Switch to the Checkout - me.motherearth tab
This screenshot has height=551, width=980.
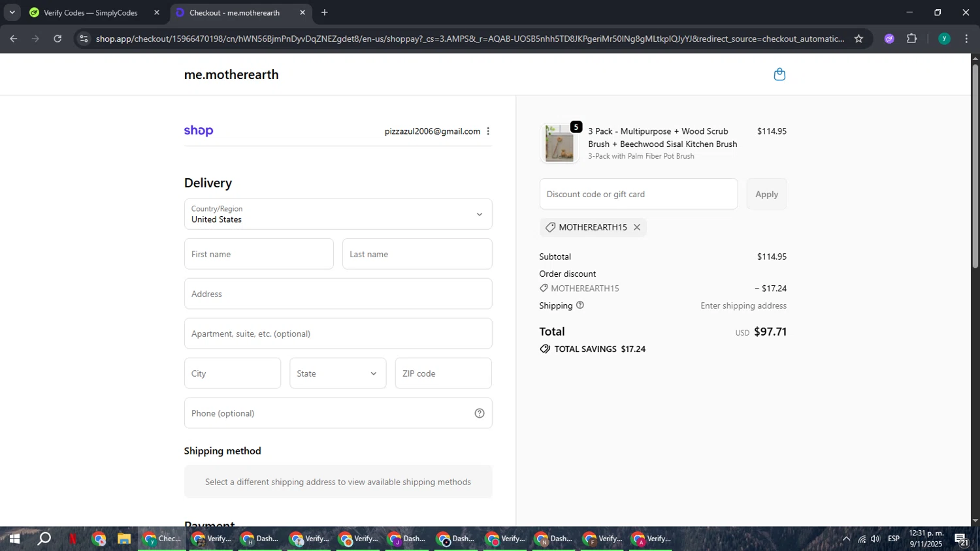(234, 12)
